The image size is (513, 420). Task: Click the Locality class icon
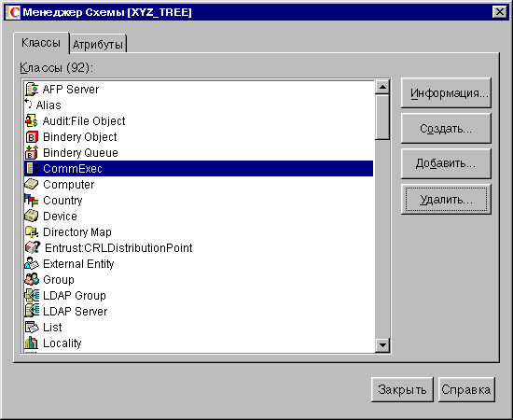point(32,343)
